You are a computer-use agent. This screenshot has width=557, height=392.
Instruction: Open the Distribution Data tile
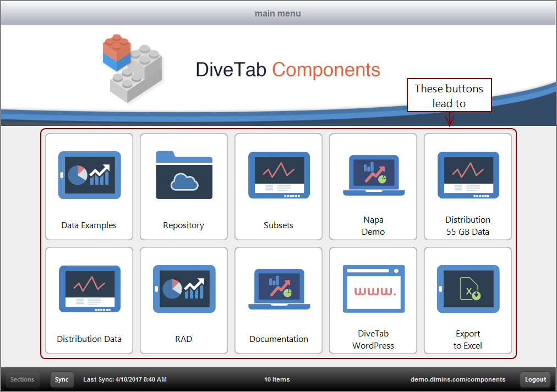pos(89,300)
